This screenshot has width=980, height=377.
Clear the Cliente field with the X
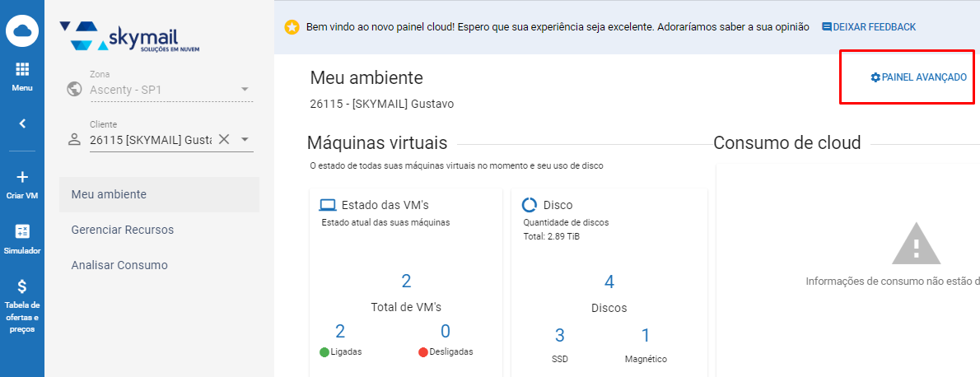pyautogui.click(x=224, y=139)
